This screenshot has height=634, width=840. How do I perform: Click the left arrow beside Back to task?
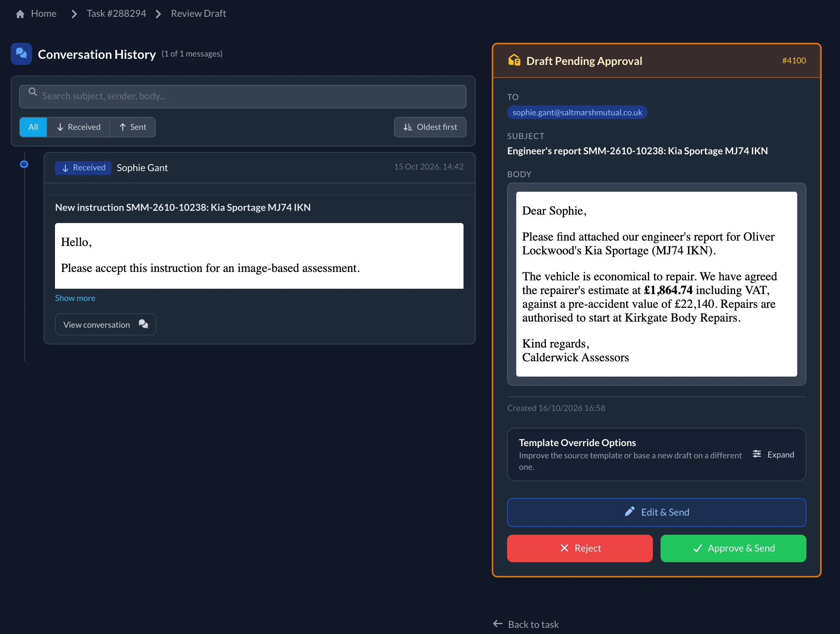[498, 624]
